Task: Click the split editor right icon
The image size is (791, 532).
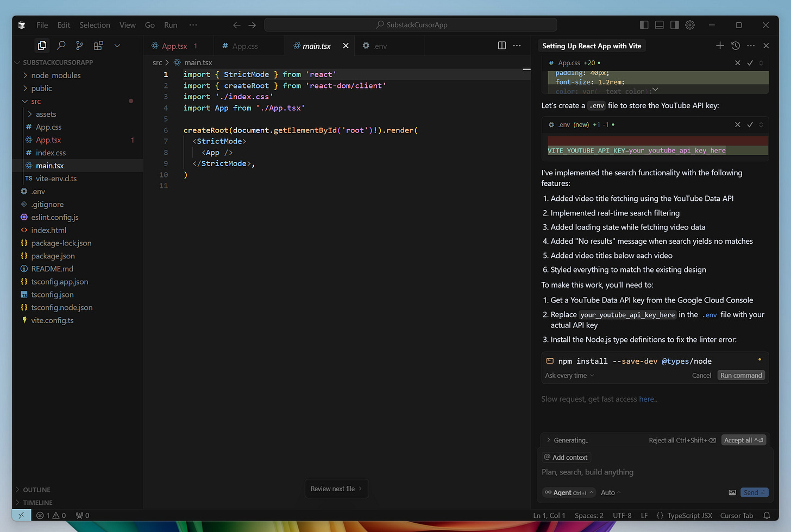Action: (502, 46)
